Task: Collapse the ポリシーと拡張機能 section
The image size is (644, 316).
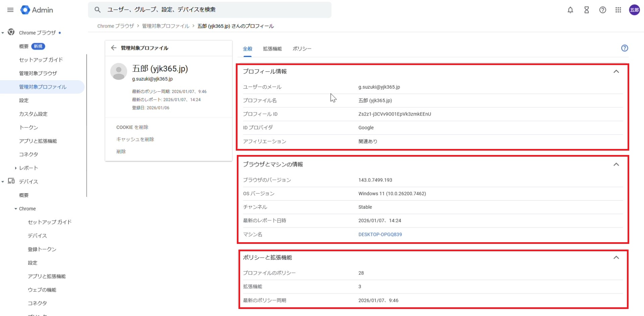Action: 616,258
